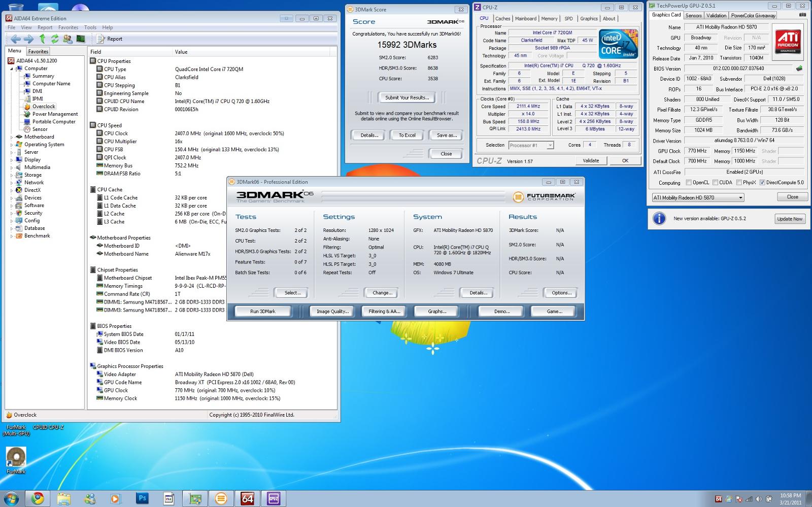This screenshot has height=507, width=812.
Task: Refresh AIDA64 page with green arrows icon
Action: coord(55,39)
